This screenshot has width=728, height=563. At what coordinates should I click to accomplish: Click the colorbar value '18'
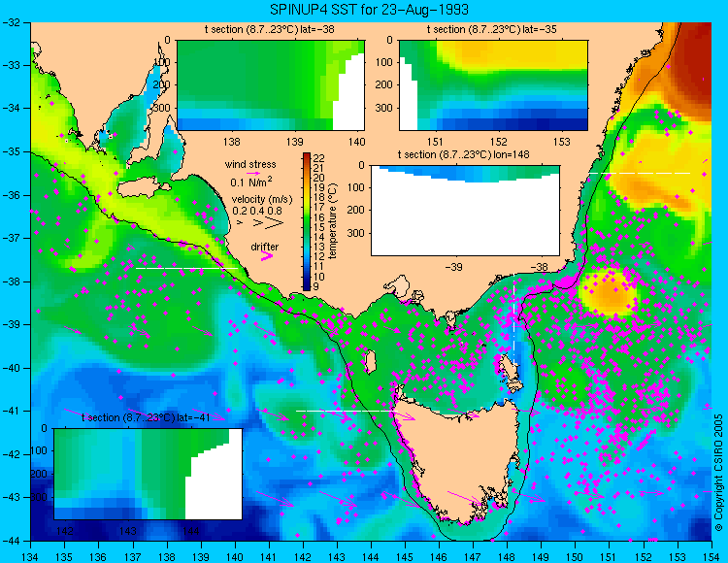319,198
